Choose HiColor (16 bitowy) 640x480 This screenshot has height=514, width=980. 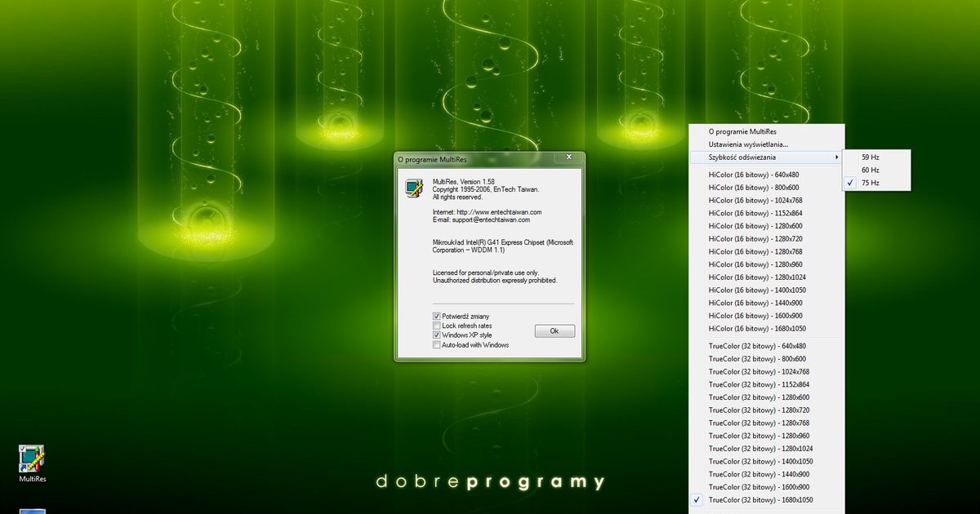click(x=767, y=175)
